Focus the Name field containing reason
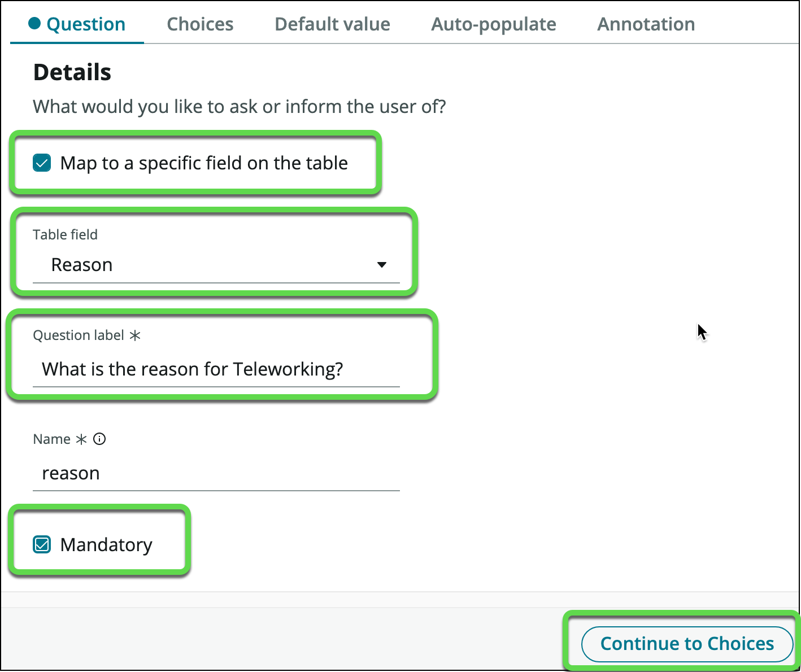 pyautogui.click(x=216, y=473)
